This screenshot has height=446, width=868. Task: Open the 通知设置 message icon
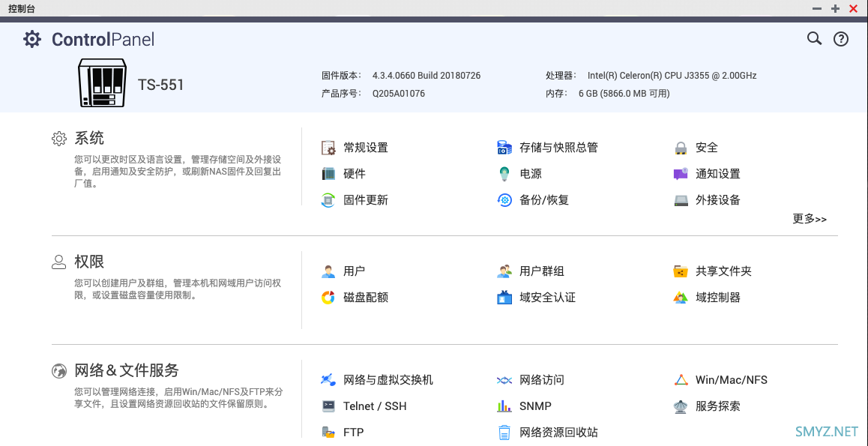[x=681, y=174]
